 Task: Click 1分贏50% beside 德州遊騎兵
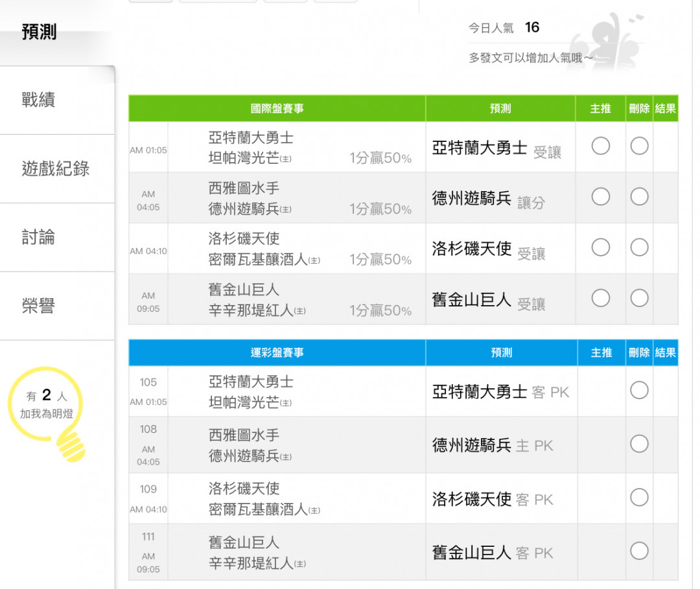380,209
